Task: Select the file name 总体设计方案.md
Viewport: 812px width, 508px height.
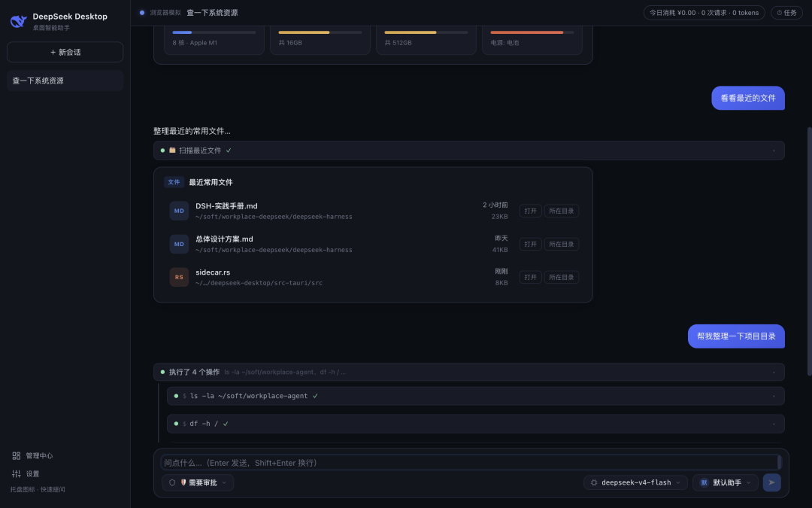Action: (224, 239)
